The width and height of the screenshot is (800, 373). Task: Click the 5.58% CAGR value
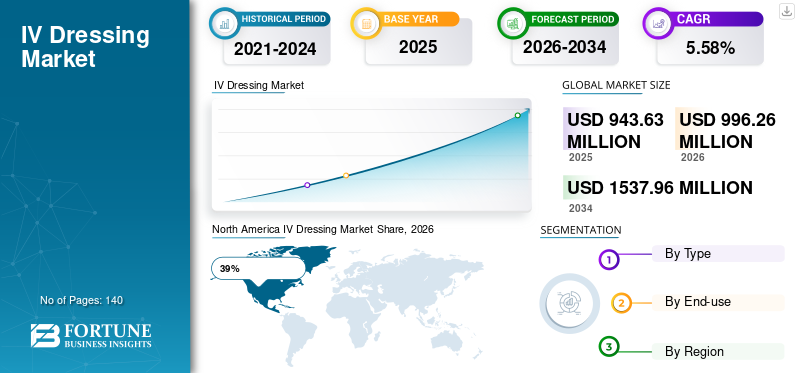point(710,48)
